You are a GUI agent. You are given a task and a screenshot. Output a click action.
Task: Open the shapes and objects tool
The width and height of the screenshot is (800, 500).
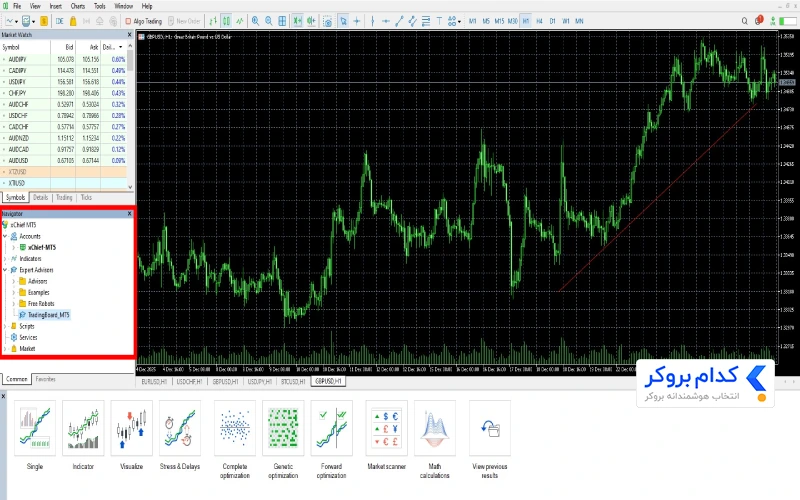(x=452, y=21)
